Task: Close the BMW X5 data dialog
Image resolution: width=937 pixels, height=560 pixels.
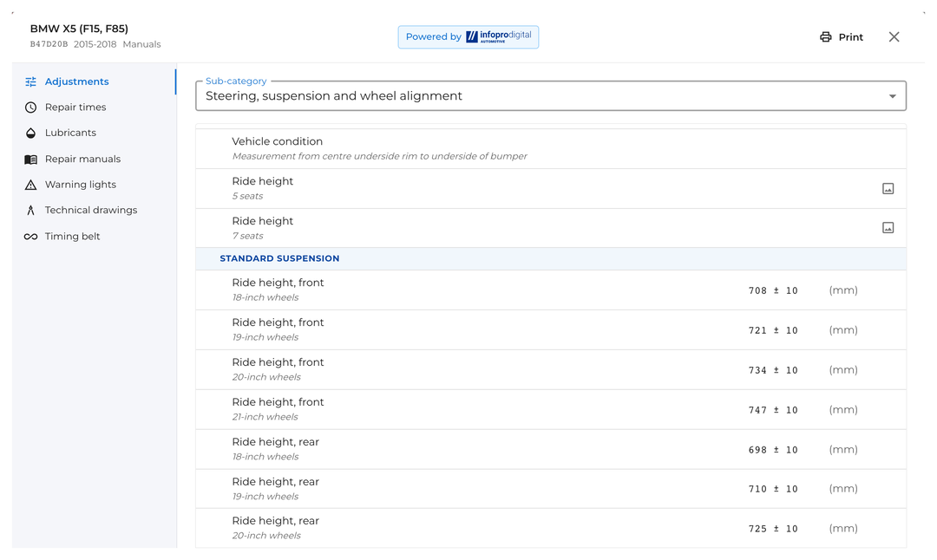Action: (x=894, y=37)
